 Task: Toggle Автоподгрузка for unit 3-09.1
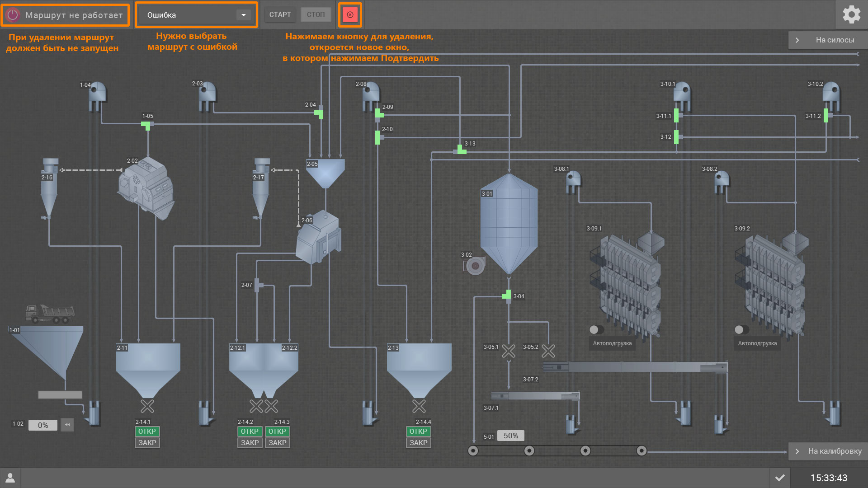click(596, 329)
